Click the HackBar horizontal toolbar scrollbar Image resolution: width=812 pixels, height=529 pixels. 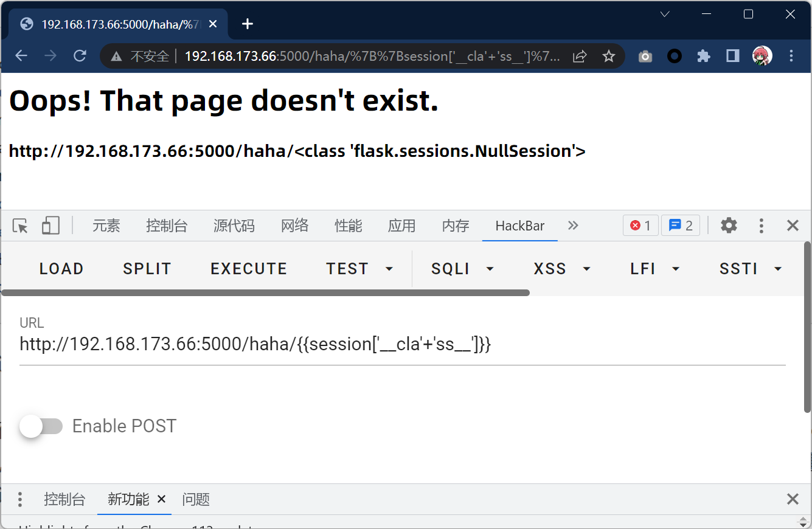265,292
